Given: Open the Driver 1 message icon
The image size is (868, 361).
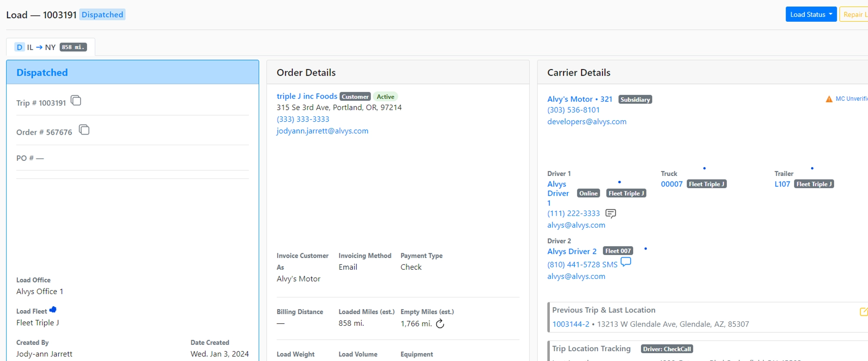Looking at the screenshot, I should pos(611,213).
